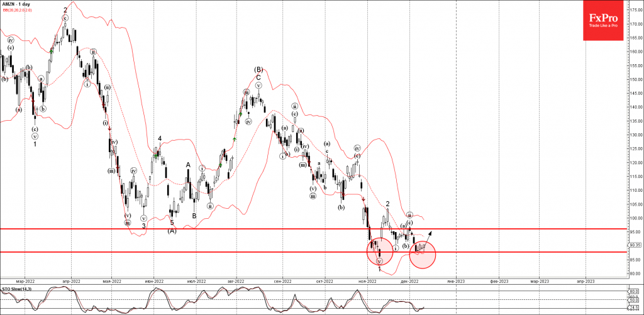The width and height of the screenshot is (644, 315).
Task: Open the BB(20,20,2.0,2.0) indicator label
Action: (18, 11)
